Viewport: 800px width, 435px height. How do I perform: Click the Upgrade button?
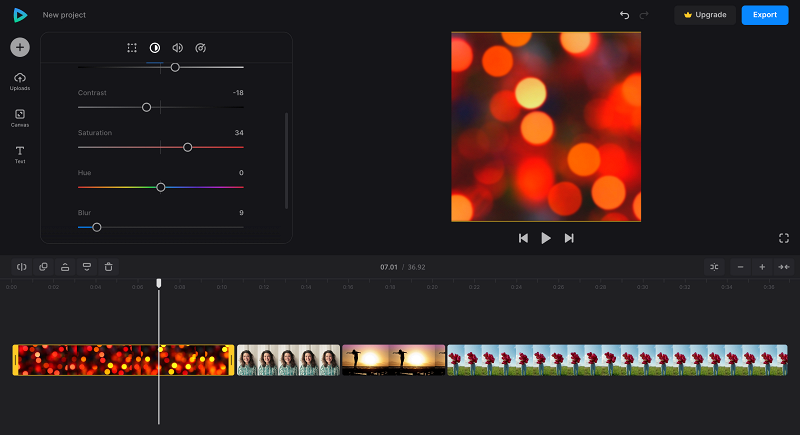pyautogui.click(x=705, y=15)
